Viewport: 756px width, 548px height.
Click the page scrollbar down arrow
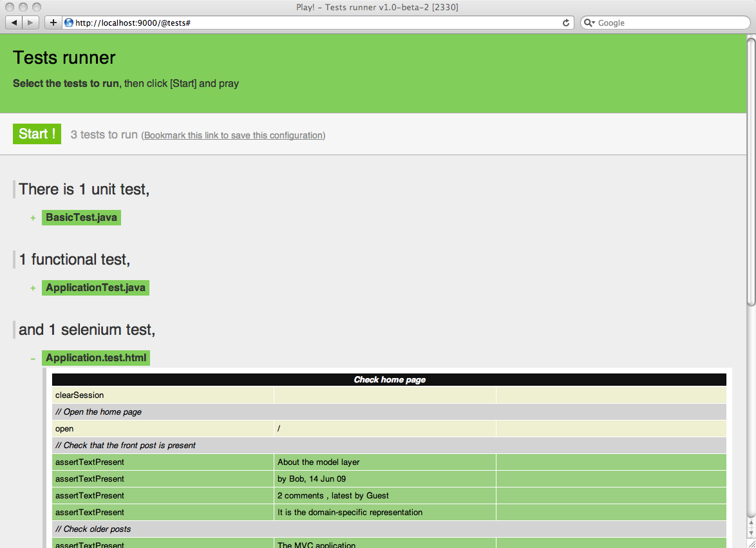[x=750, y=533]
